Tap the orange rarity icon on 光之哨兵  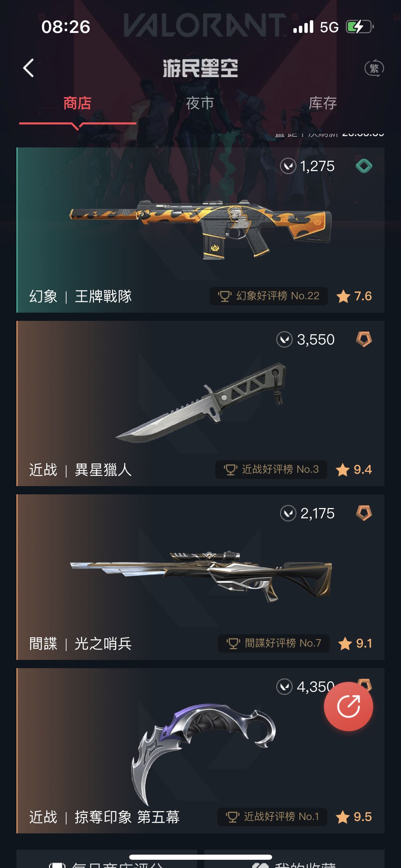pyautogui.click(x=364, y=513)
